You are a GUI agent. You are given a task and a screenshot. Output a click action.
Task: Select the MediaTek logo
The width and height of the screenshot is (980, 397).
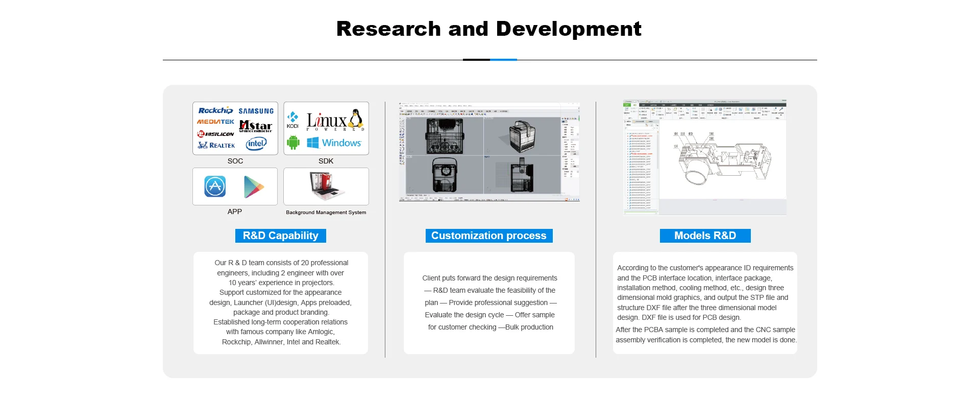tap(215, 122)
